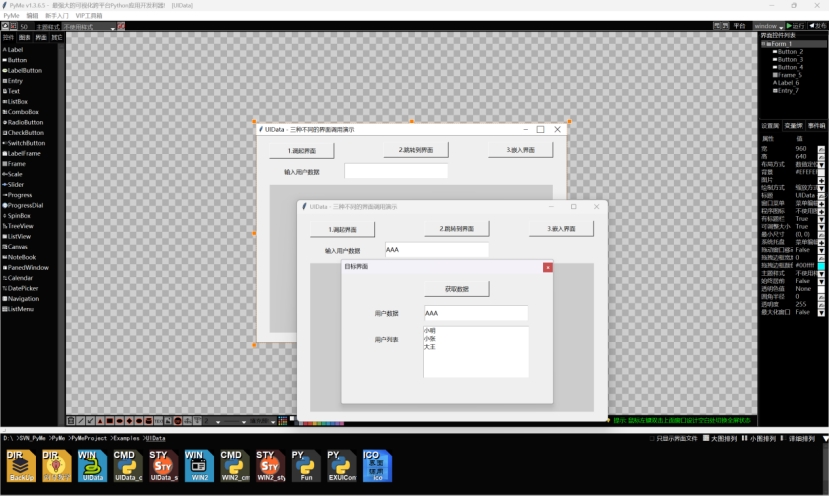Select TreeView widget in the toolbox
Screen dimensions: 830x496
18,226
